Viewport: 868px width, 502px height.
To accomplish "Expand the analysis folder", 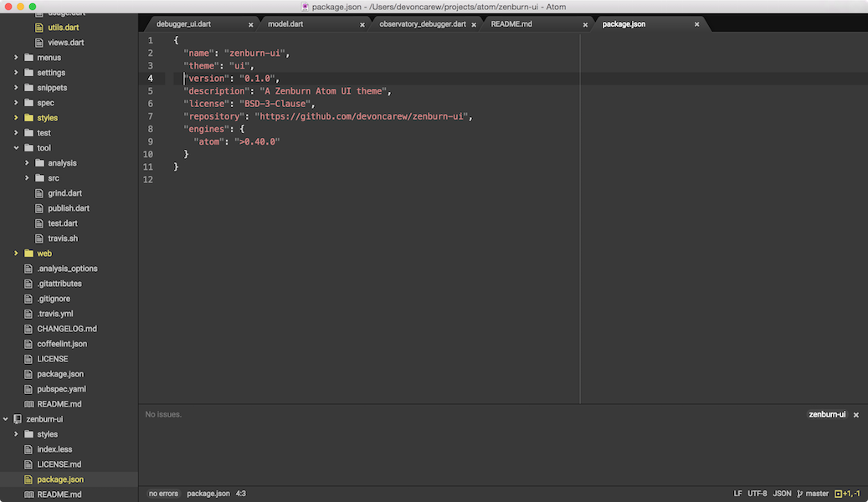I will pyautogui.click(x=27, y=162).
